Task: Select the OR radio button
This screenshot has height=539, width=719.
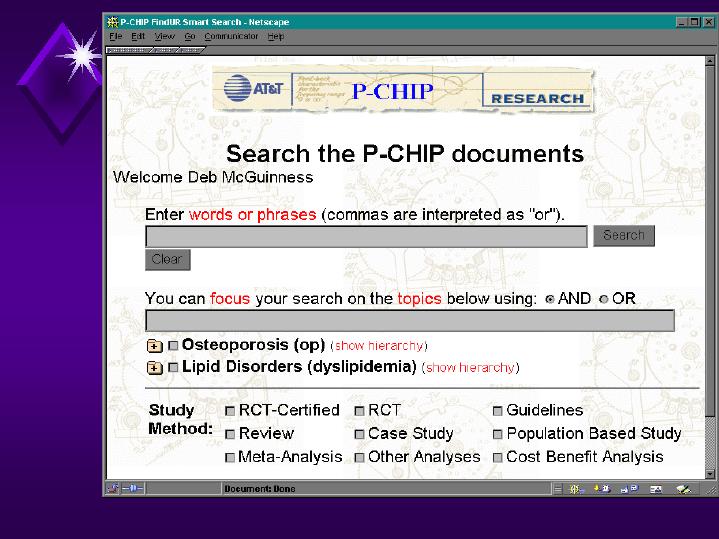Action: point(604,299)
